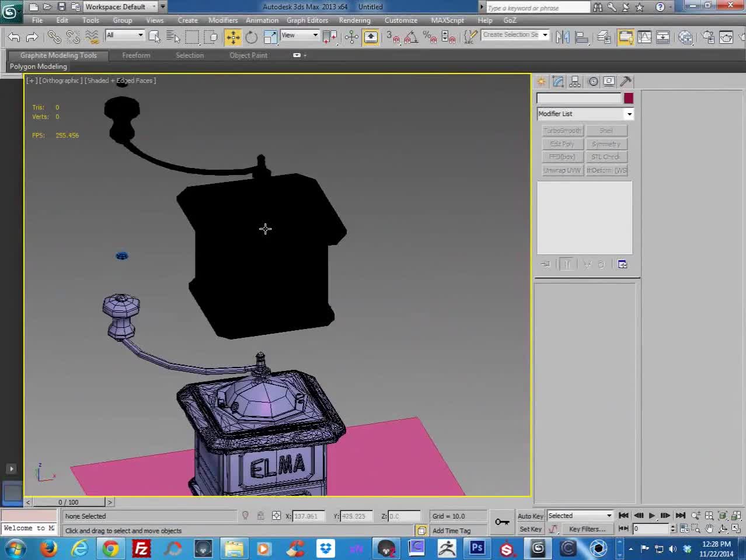Open the Motion command panel tab
This screenshot has width=746, height=560.
[x=593, y=82]
